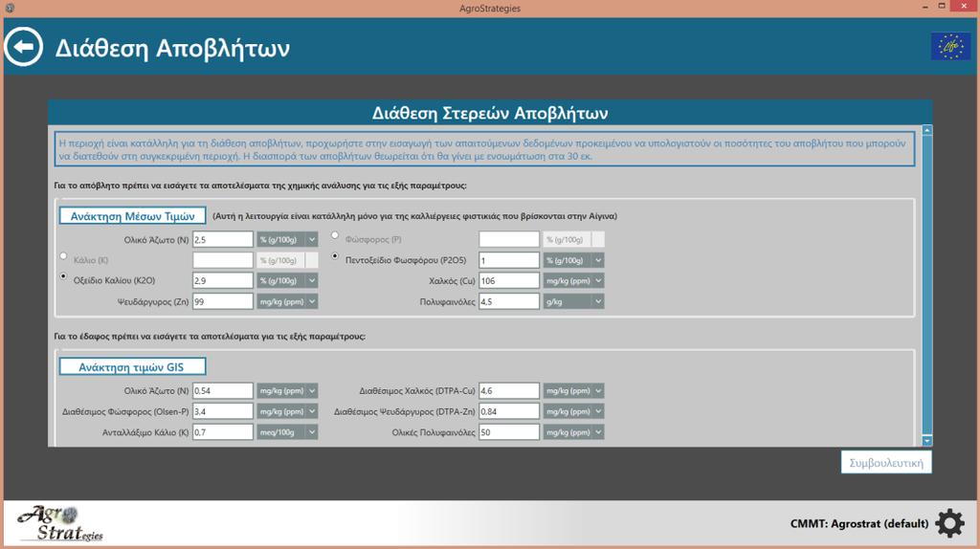
Task: Select the Κάλιο (K) radio button
Action: tap(64, 256)
